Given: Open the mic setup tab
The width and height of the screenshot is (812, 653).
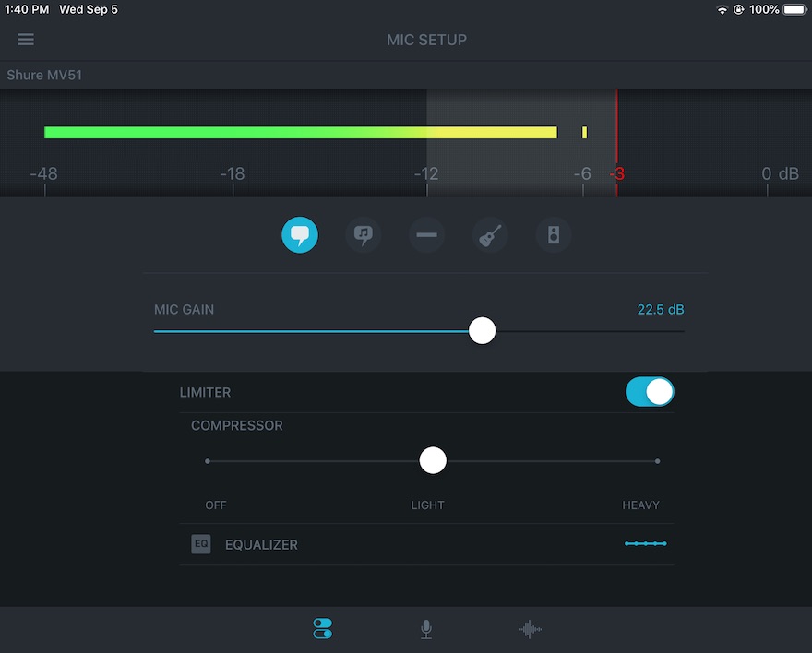Looking at the screenshot, I should coord(322,629).
